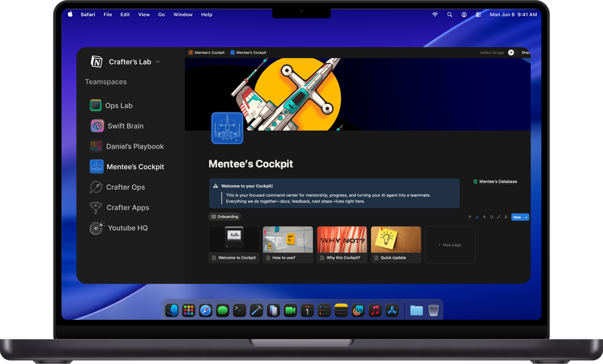Open the Swift Brain teamspace
This screenshot has width=603, height=364.
(x=117, y=126)
